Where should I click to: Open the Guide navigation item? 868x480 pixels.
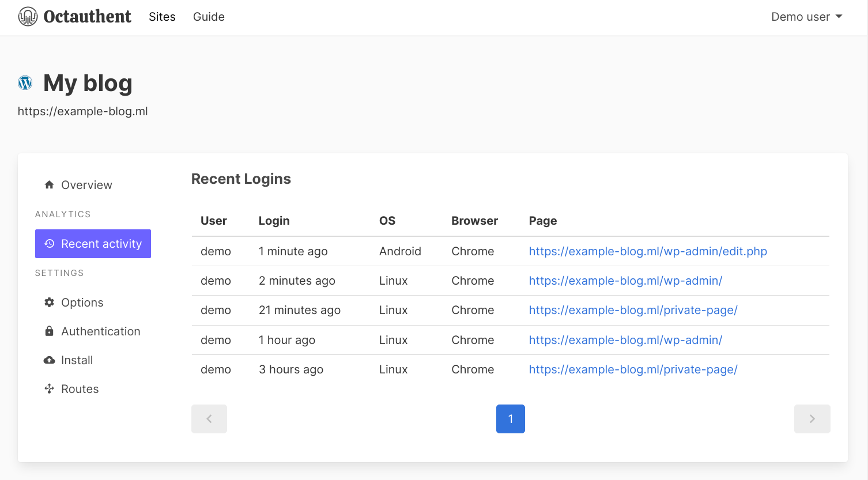pyautogui.click(x=209, y=17)
